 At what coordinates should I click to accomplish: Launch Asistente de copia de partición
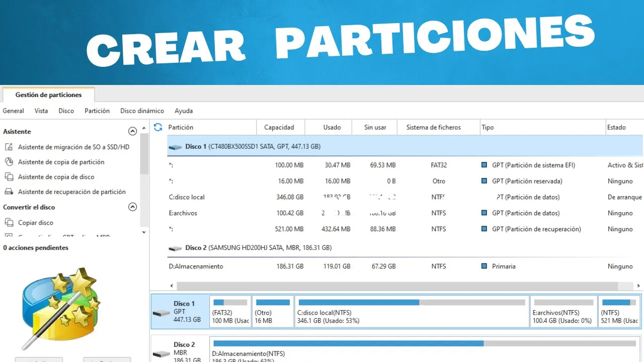(61, 162)
